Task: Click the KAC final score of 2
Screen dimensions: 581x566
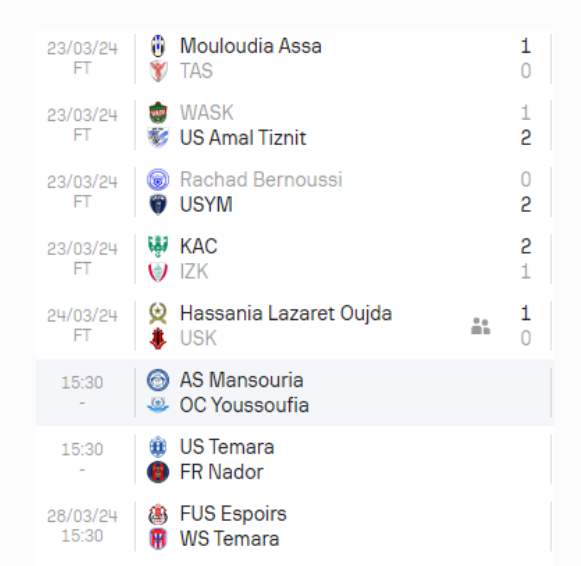Action: 526,246
